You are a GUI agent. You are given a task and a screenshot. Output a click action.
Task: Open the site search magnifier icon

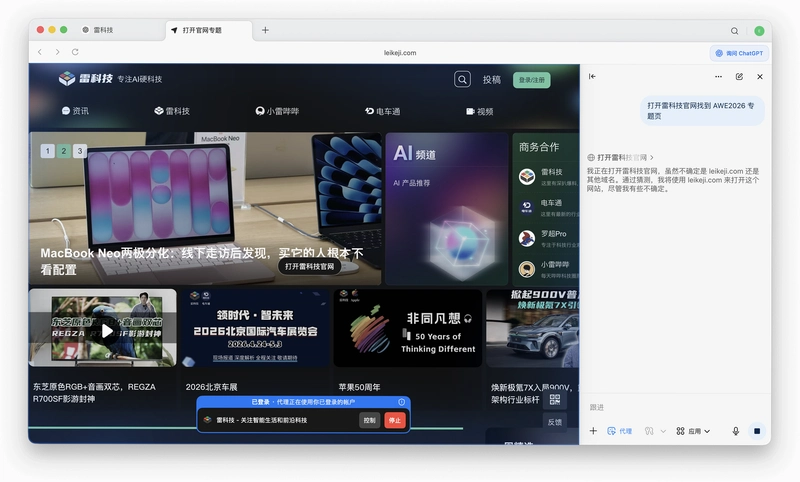click(x=462, y=80)
